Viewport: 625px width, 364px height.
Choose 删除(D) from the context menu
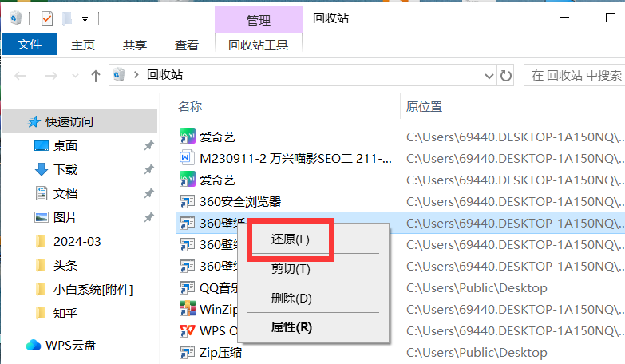tap(291, 299)
